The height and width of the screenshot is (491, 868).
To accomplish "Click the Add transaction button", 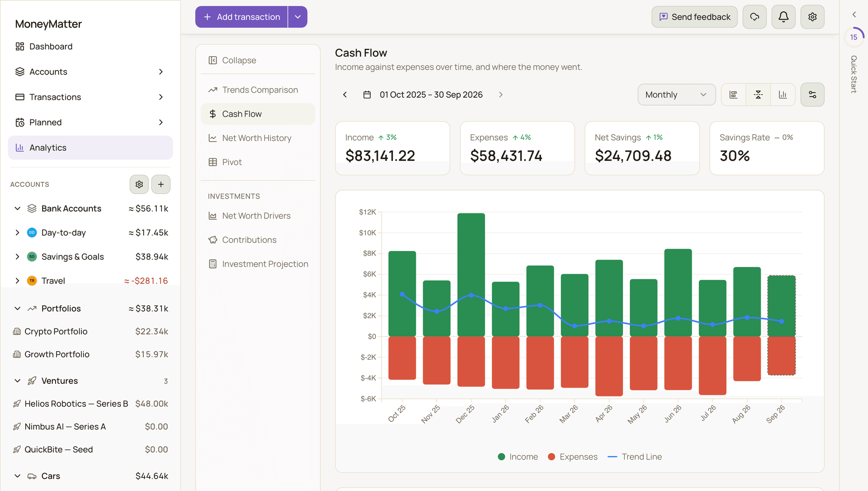I will click(x=241, y=17).
